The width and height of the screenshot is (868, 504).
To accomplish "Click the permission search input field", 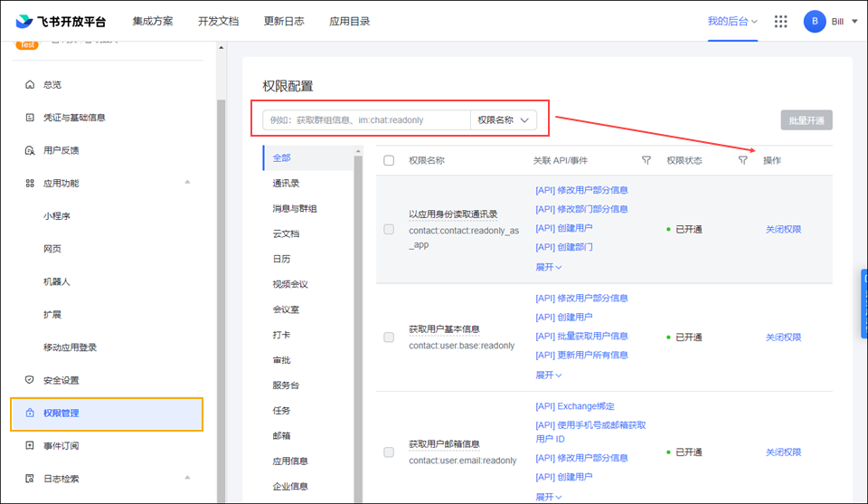I will click(366, 119).
